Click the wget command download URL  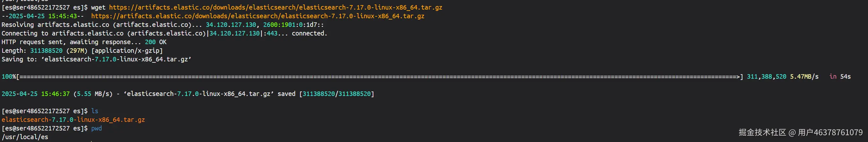pos(276,7)
